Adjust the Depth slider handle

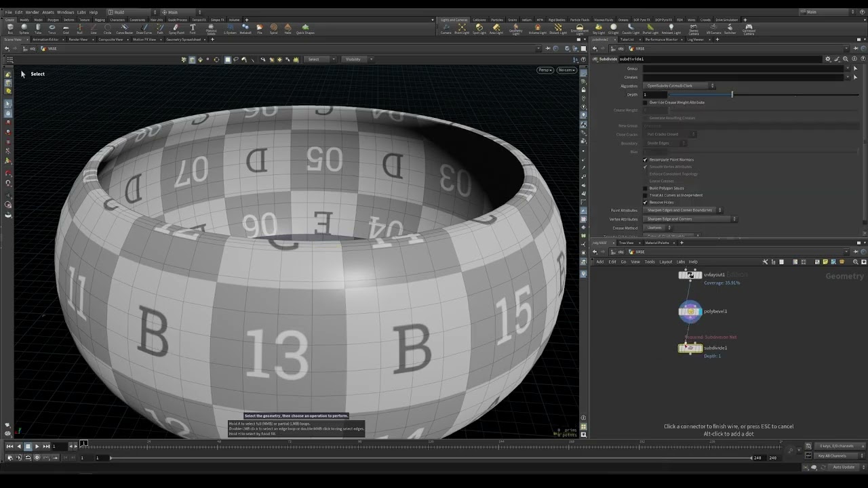[x=732, y=94]
